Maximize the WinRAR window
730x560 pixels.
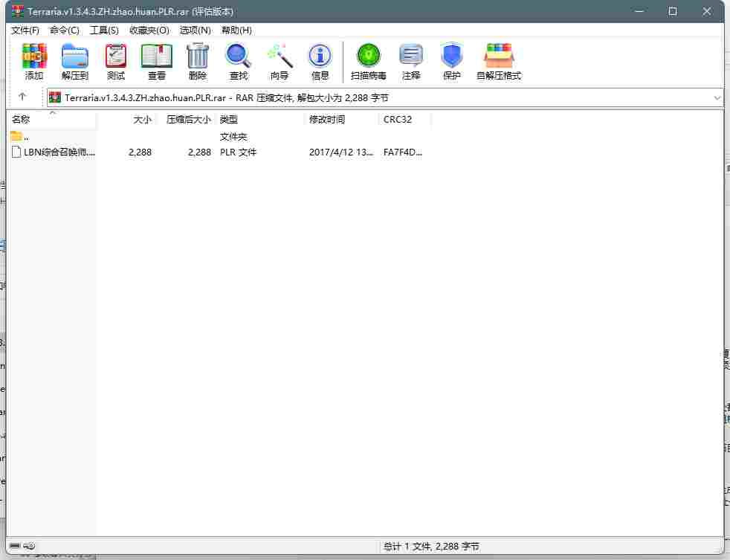(673, 11)
